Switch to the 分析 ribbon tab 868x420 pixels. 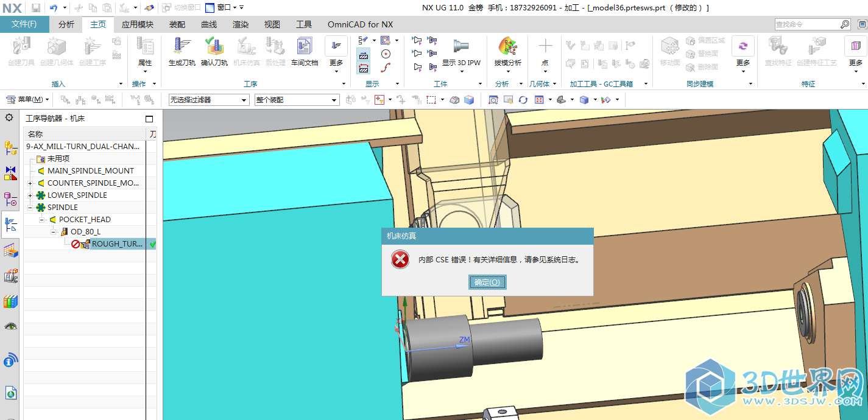[x=66, y=24]
